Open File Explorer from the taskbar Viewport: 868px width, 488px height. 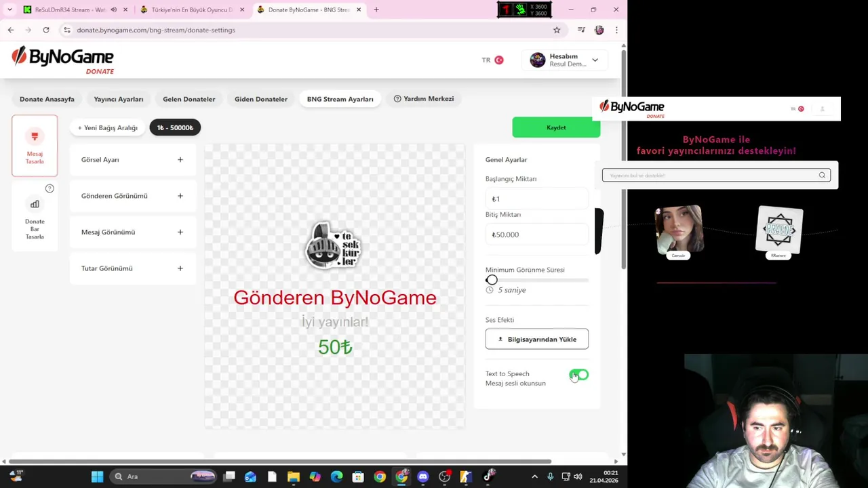click(294, 476)
